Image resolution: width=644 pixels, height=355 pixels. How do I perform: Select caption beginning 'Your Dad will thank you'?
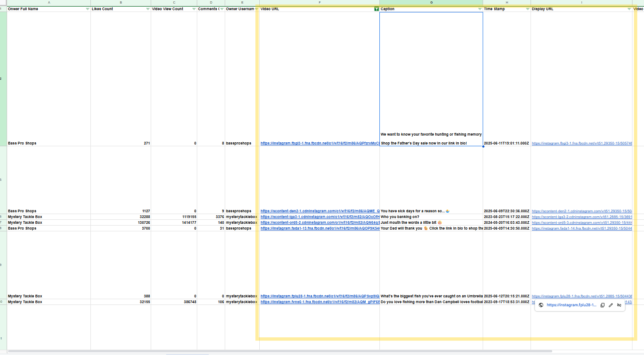431,228
